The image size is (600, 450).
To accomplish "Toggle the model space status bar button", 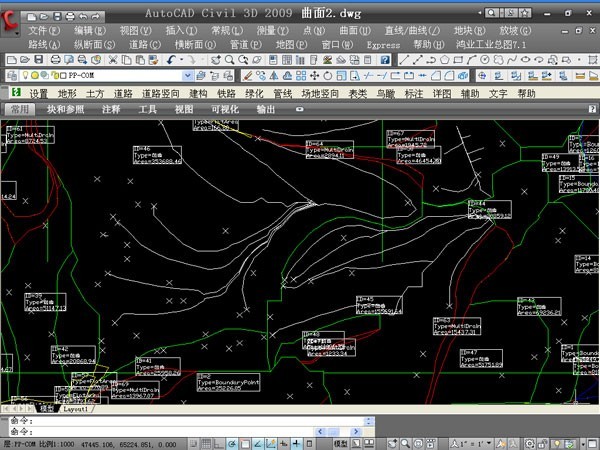I will pyautogui.click(x=340, y=442).
